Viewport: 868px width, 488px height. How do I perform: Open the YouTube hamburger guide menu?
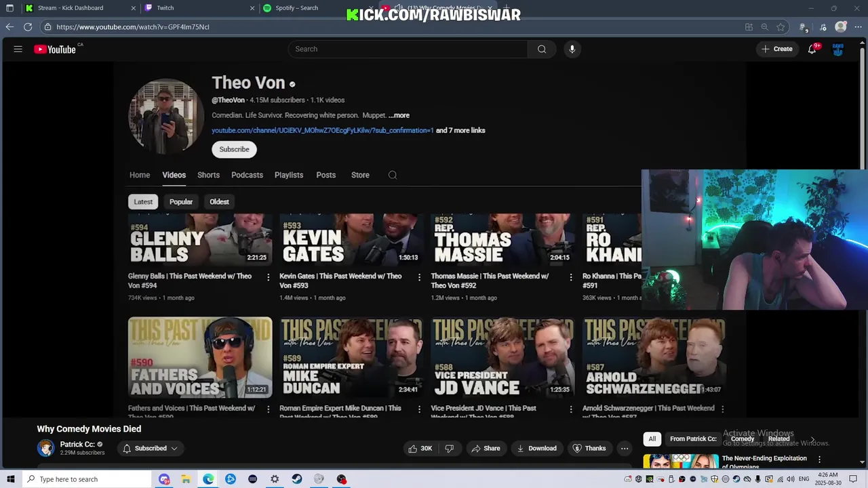click(18, 49)
